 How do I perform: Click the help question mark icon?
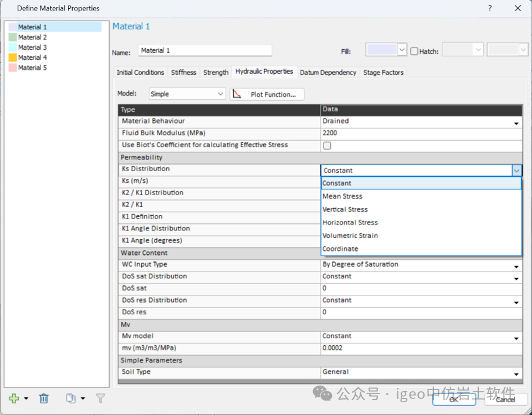click(489, 8)
